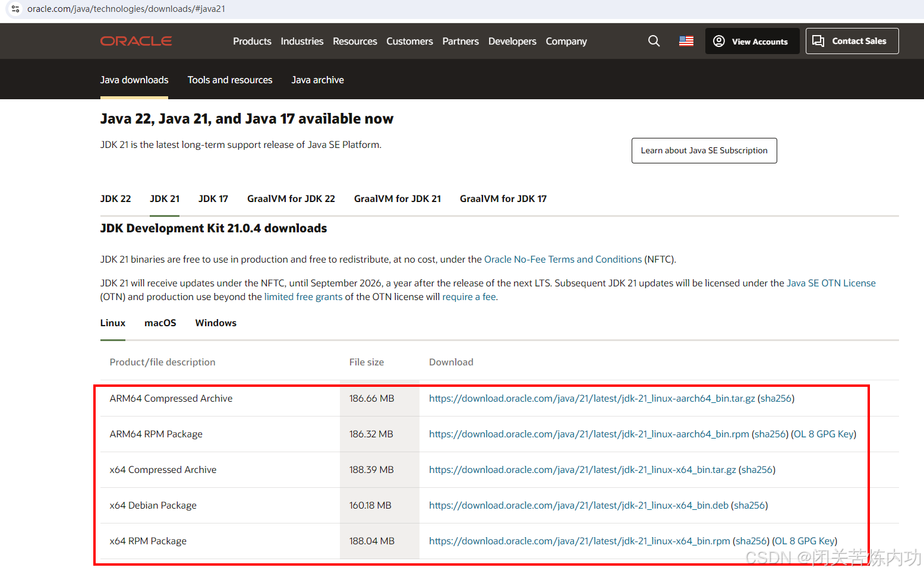
Task: Open the site search magnifier icon
Action: [x=654, y=41]
